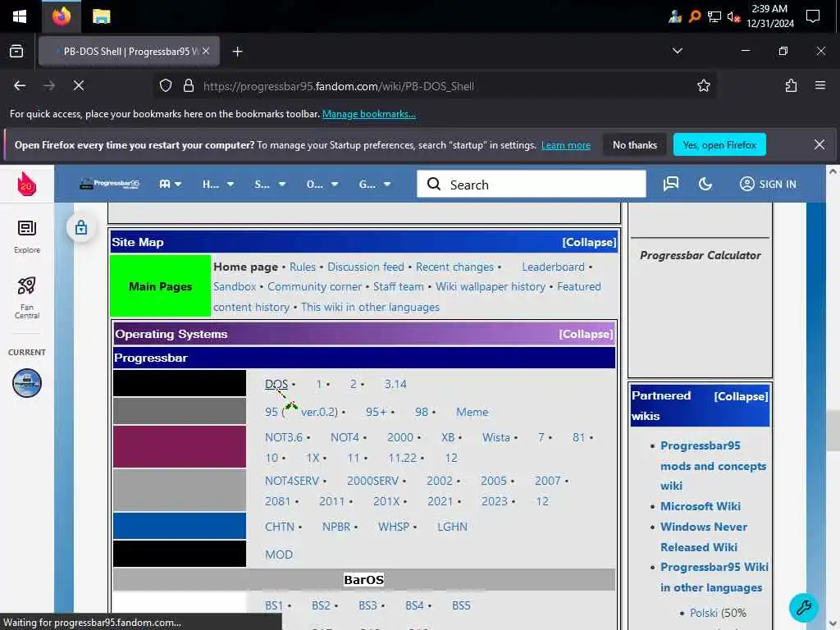840x630 pixels.
Task: Click the muted volume tray icon
Action: click(x=733, y=17)
